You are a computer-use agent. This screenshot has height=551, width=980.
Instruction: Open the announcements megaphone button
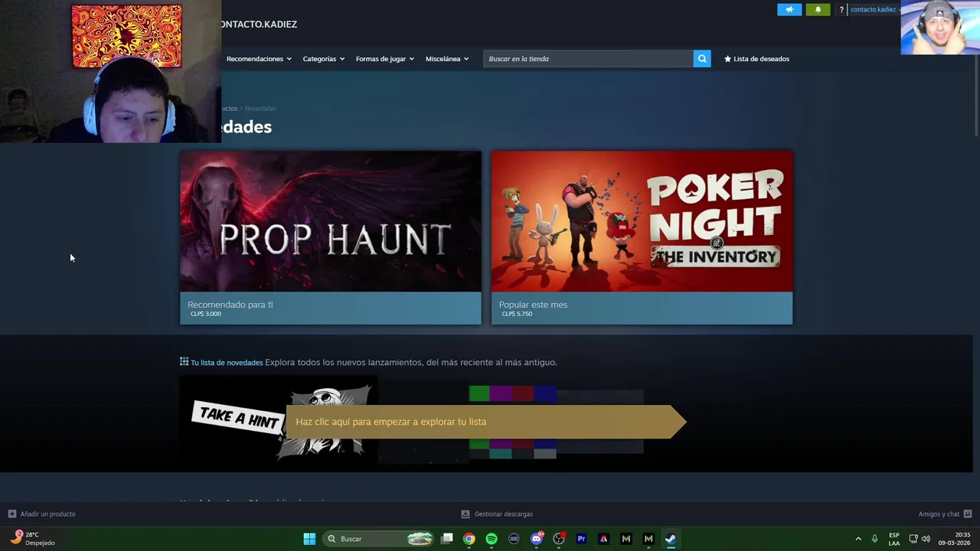click(789, 10)
